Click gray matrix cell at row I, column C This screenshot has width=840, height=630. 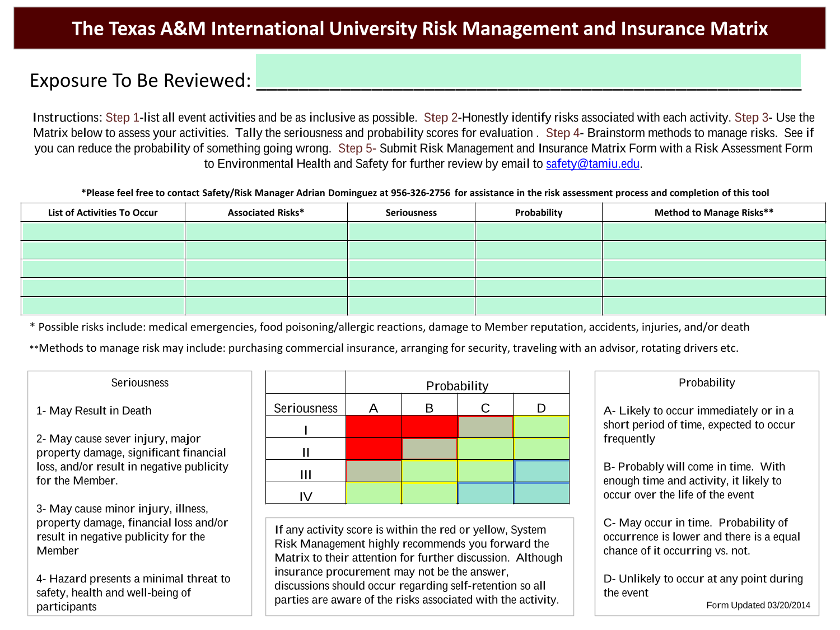pyautogui.click(x=486, y=427)
